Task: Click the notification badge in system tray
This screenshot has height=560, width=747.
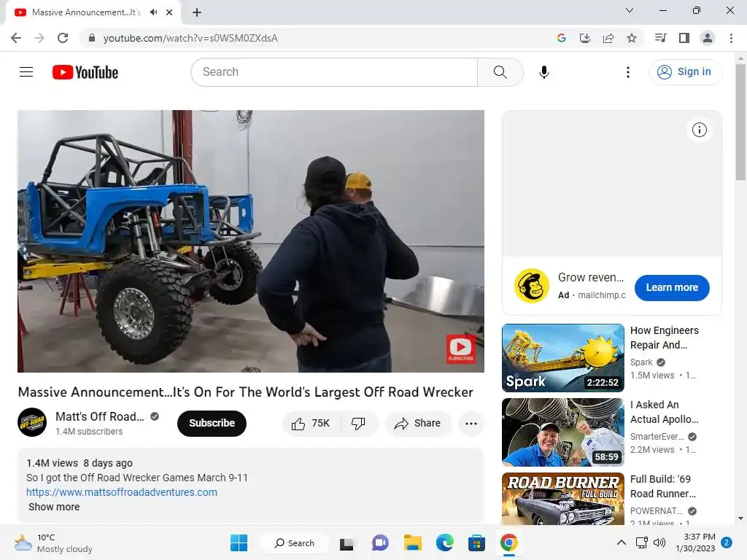Action: [727, 542]
